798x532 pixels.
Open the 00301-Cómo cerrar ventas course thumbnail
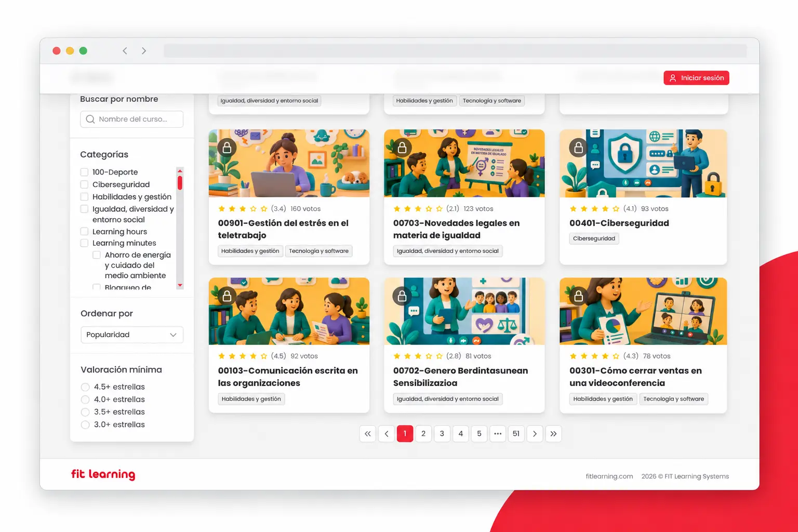point(643,311)
